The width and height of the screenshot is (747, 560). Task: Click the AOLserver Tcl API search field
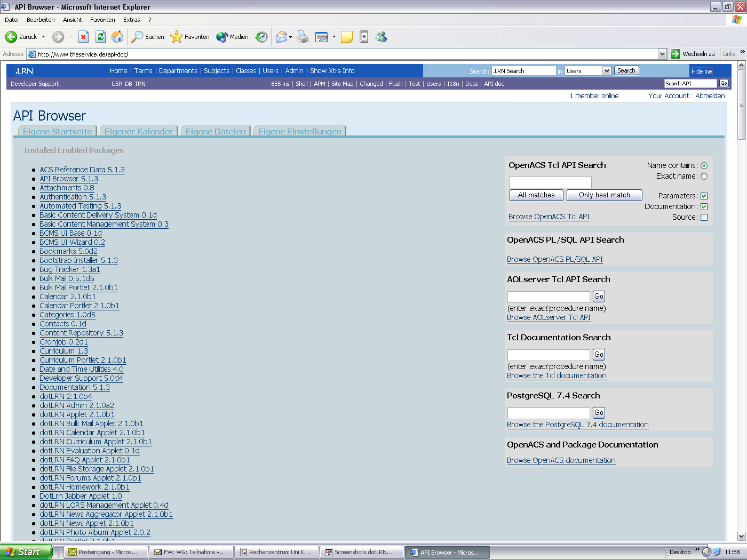[548, 297]
